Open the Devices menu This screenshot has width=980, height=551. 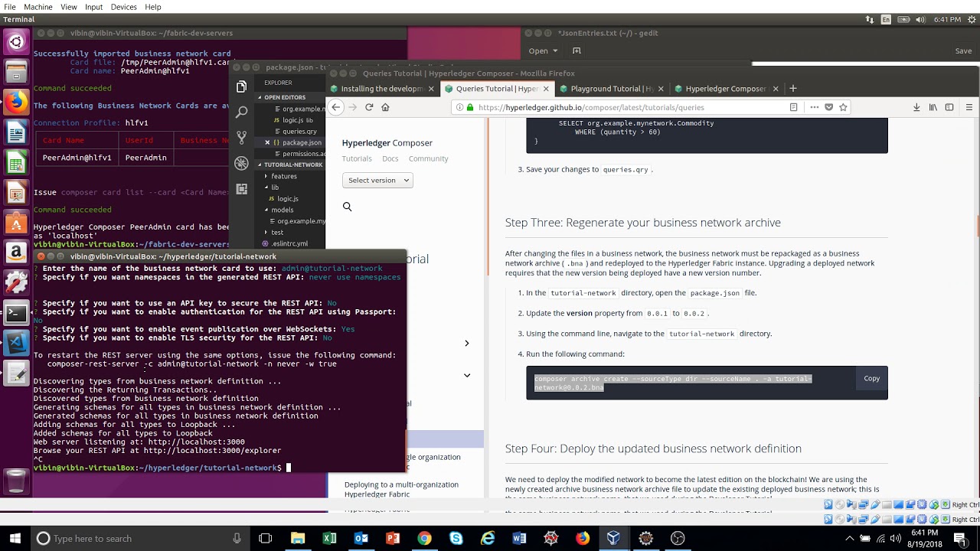(124, 7)
